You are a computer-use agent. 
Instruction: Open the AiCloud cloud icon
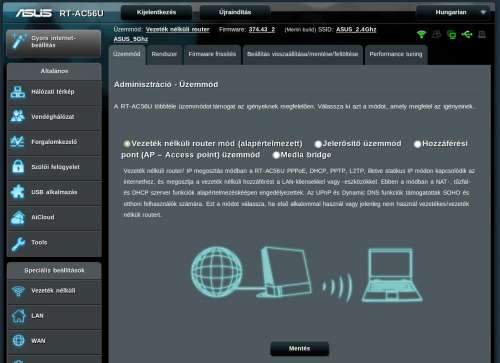pos(18,217)
